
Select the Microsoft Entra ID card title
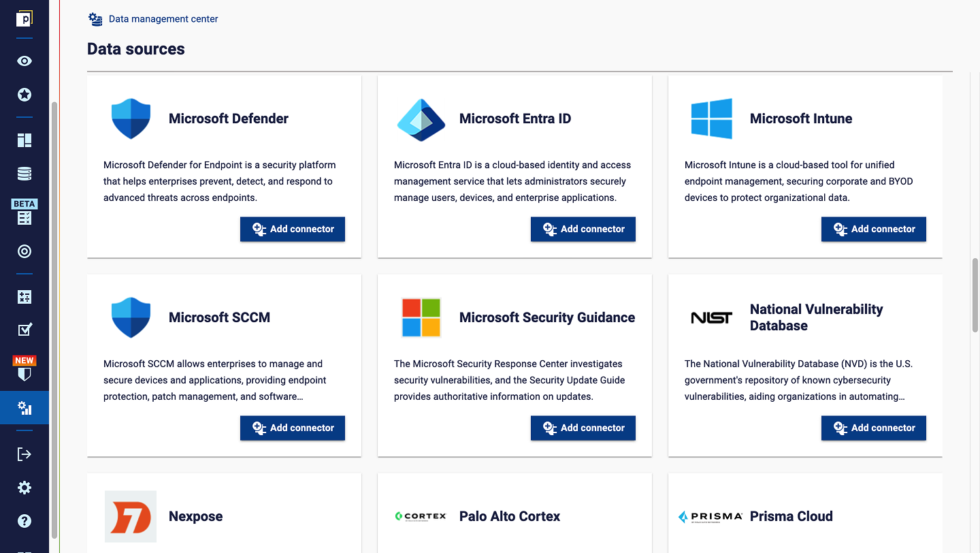click(x=515, y=118)
